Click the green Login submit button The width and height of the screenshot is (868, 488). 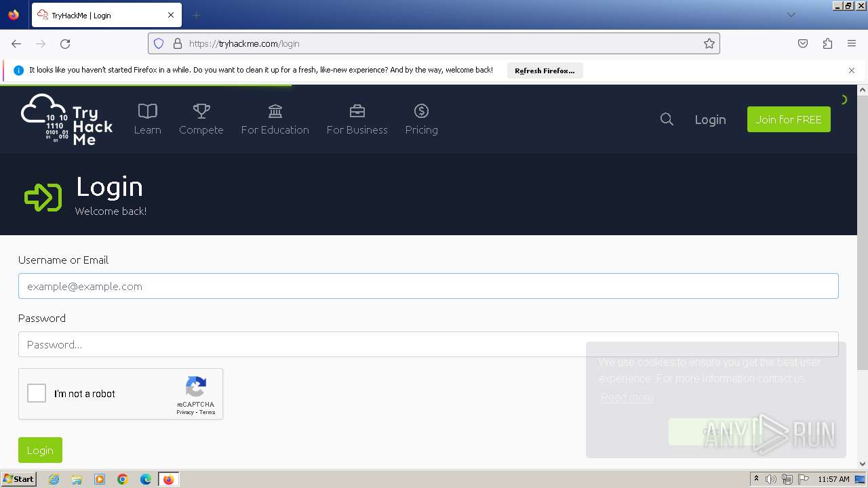pyautogui.click(x=40, y=450)
